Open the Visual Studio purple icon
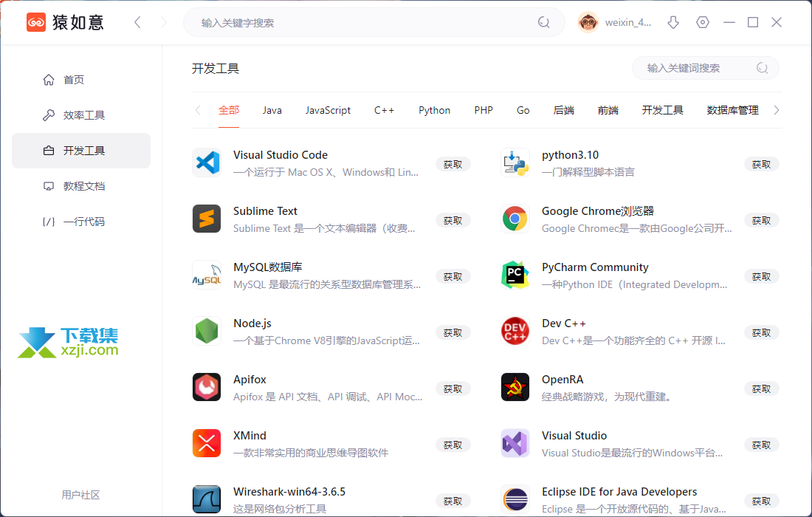Viewport: 812px width, 517px height. coord(515,443)
